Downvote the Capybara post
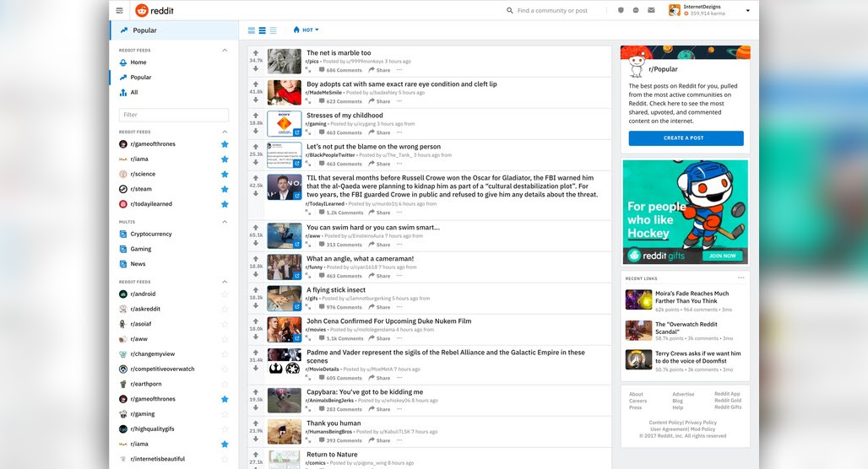The image size is (868, 469). (256, 407)
